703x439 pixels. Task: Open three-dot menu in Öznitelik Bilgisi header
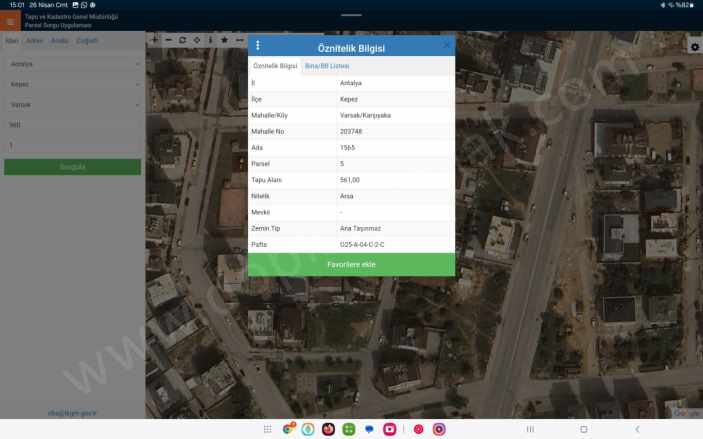click(258, 46)
